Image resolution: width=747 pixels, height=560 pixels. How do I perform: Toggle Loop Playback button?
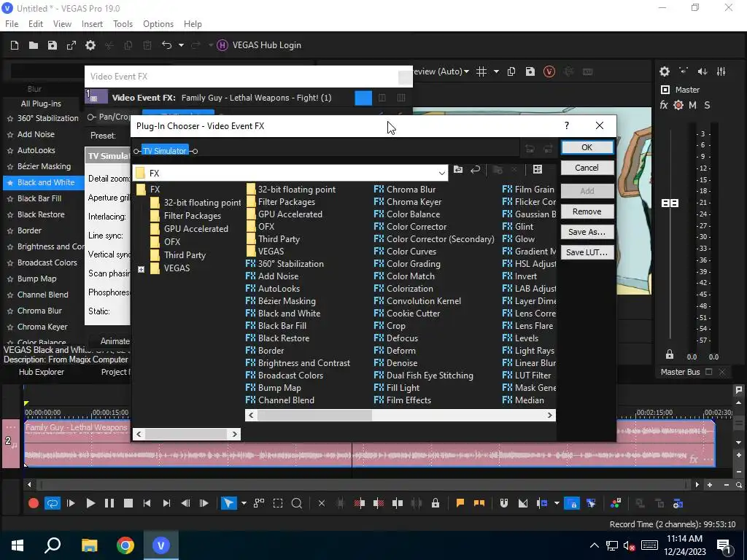(x=53, y=503)
